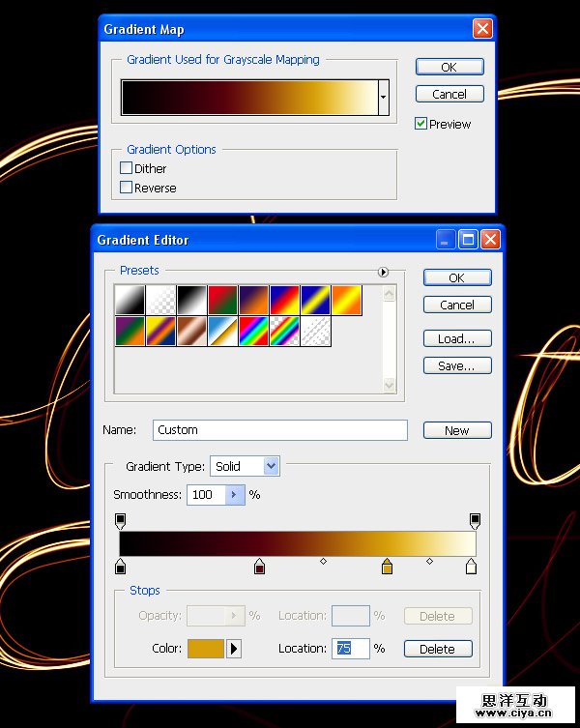Viewport: 580px width, 728px height.
Task: Click the stop Color swatch
Action: [205, 649]
